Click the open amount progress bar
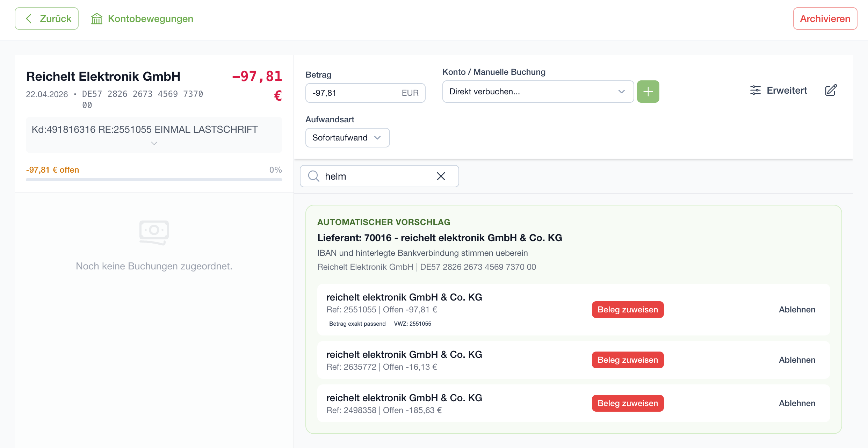The image size is (868, 448). tap(154, 180)
